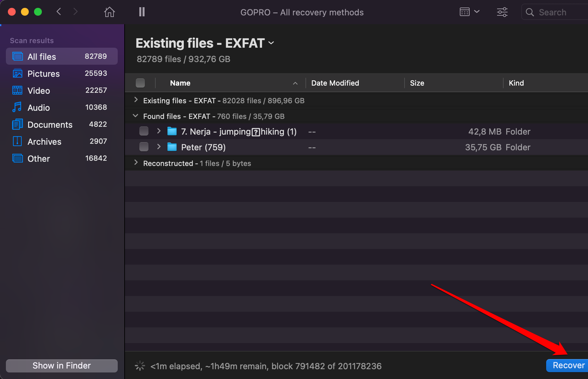Click Show in Finder button
Screen dimensions: 588x379
pyautogui.click(x=62, y=366)
